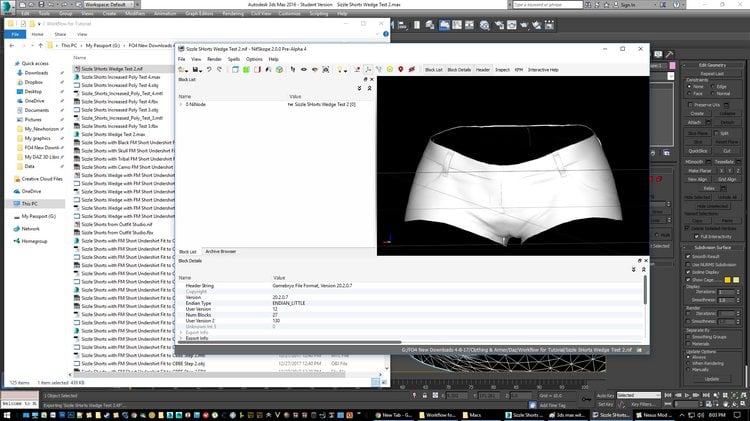The width and height of the screenshot is (750, 421).
Task: Open the Selected key filter dropdown
Action: [639, 396]
